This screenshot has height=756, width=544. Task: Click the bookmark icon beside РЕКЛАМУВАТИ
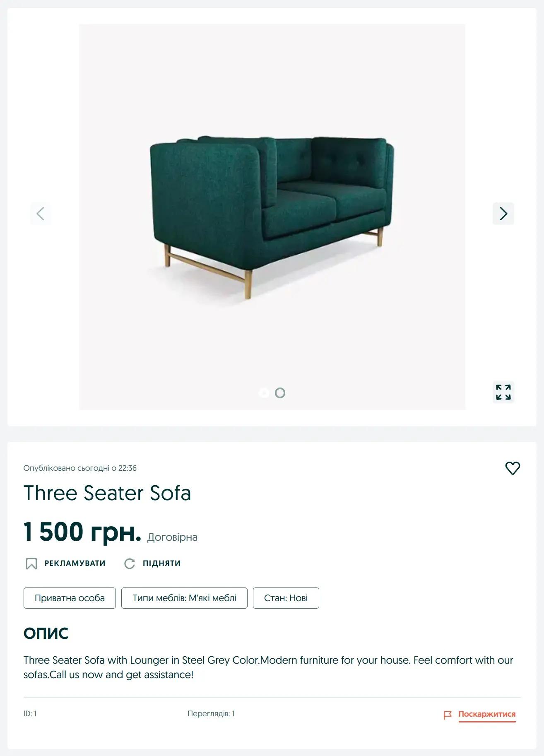coord(31,563)
